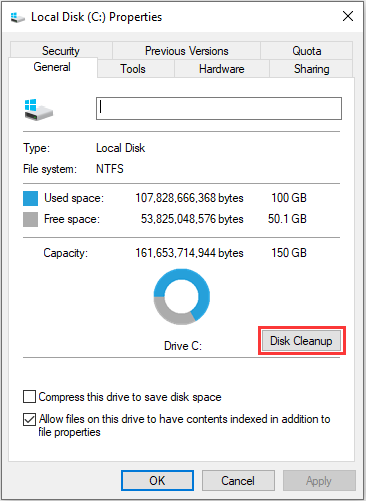Click the gray Free space color square

(x=30, y=220)
